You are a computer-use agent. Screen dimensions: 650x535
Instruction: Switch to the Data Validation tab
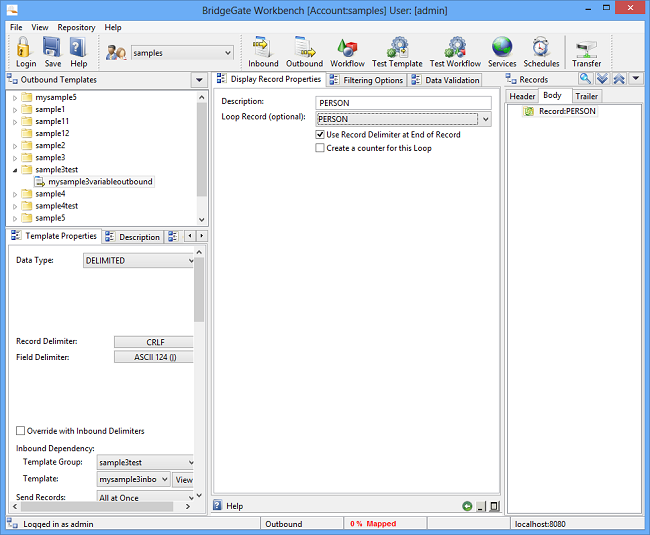point(446,80)
